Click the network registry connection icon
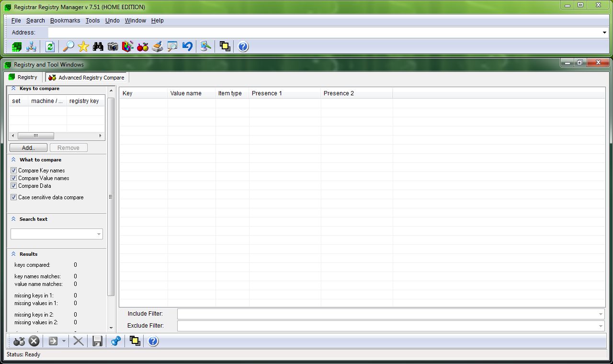613x364 pixels. coord(32,46)
